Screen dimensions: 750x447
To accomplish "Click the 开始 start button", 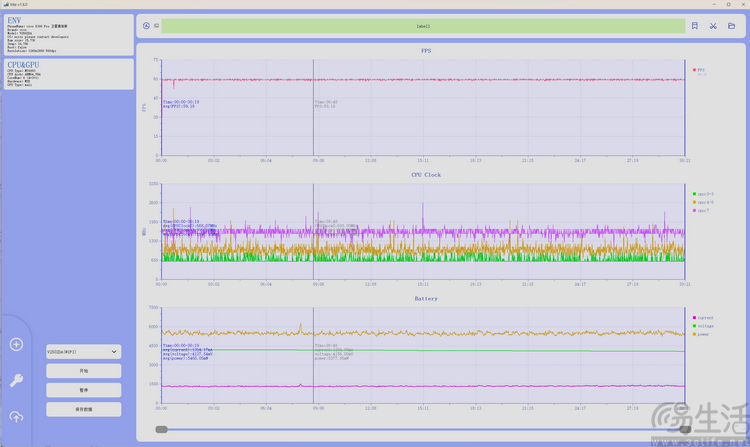I will pyautogui.click(x=83, y=371).
